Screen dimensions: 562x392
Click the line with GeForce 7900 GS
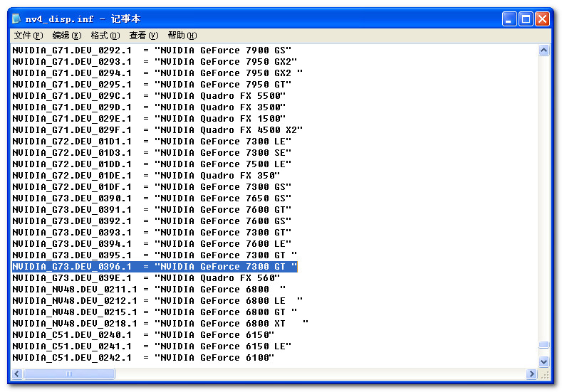[x=152, y=51]
